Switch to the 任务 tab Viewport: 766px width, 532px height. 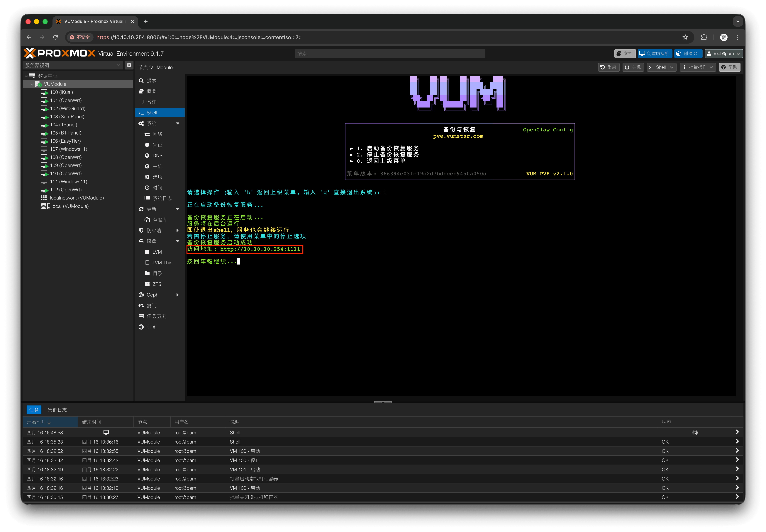tap(34, 410)
